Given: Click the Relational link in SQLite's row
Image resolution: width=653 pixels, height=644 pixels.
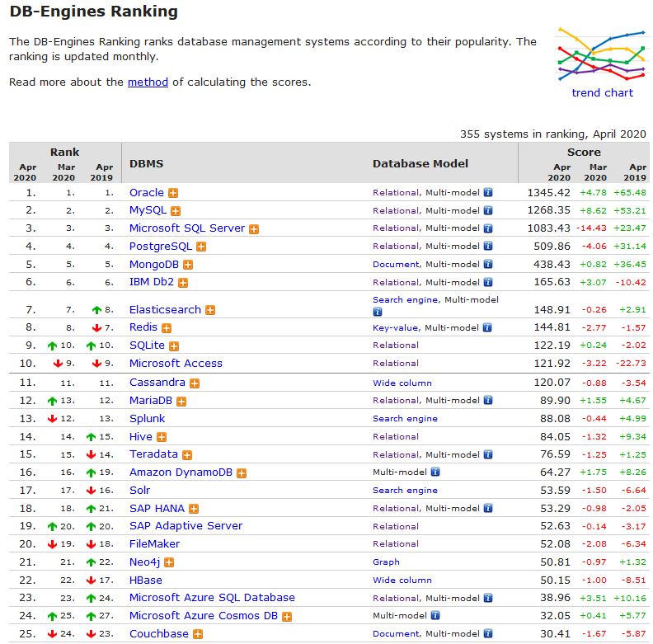Looking at the screenshot, I should click(396, 346).
